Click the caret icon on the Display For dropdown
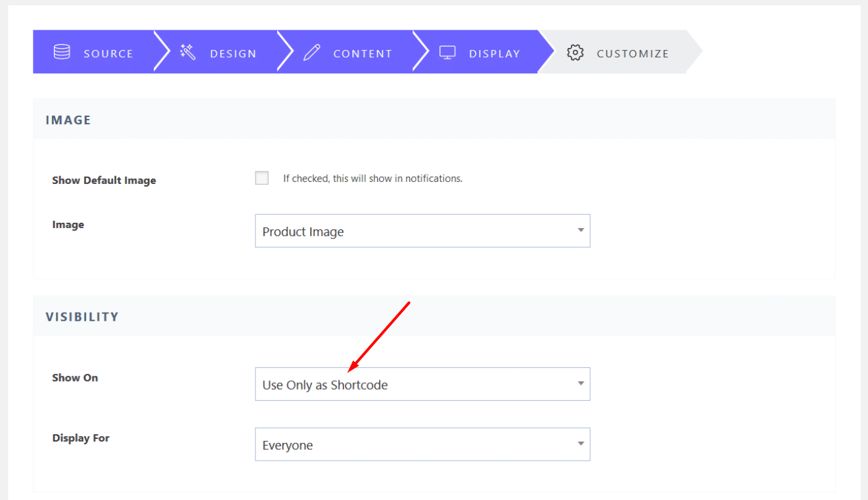868x500 pixels. coord(580,444)
